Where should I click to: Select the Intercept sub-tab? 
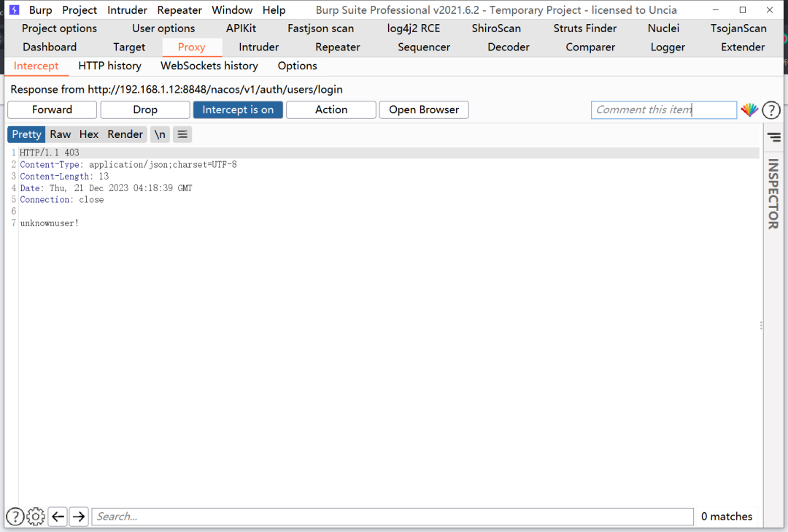coord(36,66)
